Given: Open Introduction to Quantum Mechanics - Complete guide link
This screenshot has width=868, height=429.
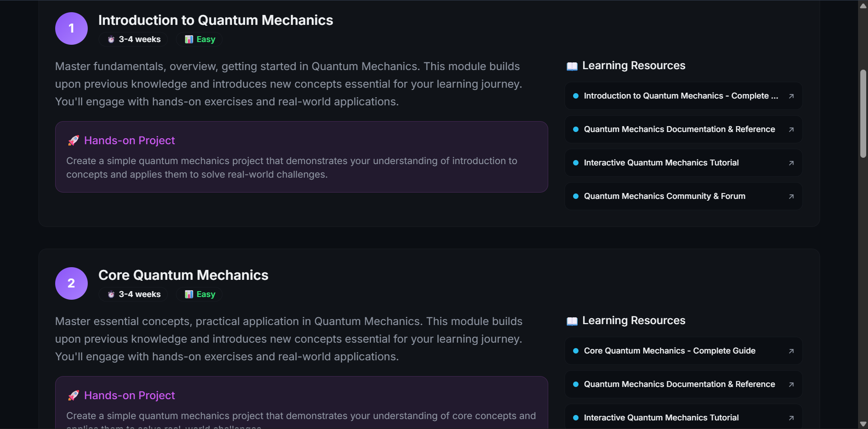Looking at the screenshot, I should [x=680, y=96].
